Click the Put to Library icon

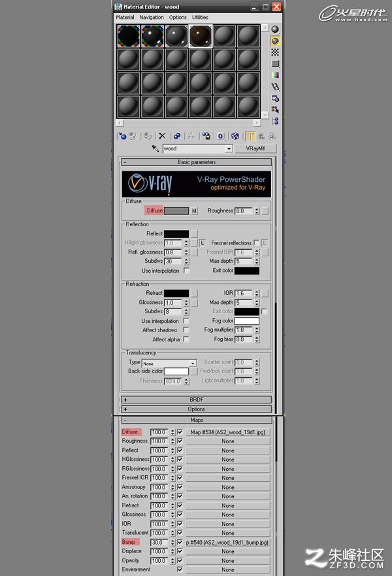tap(206, 136)
